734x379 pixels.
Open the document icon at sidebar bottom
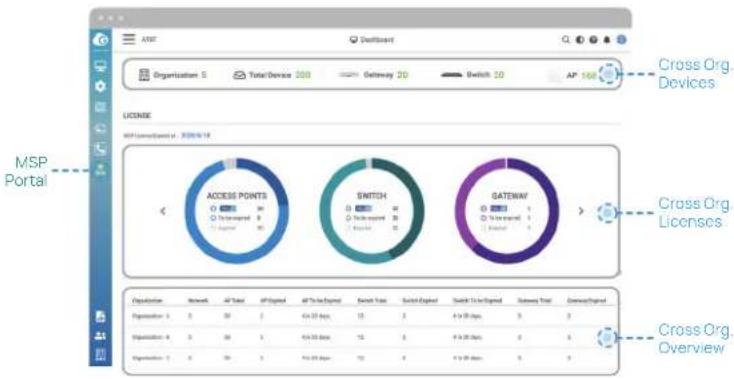[x=100, y=317]
